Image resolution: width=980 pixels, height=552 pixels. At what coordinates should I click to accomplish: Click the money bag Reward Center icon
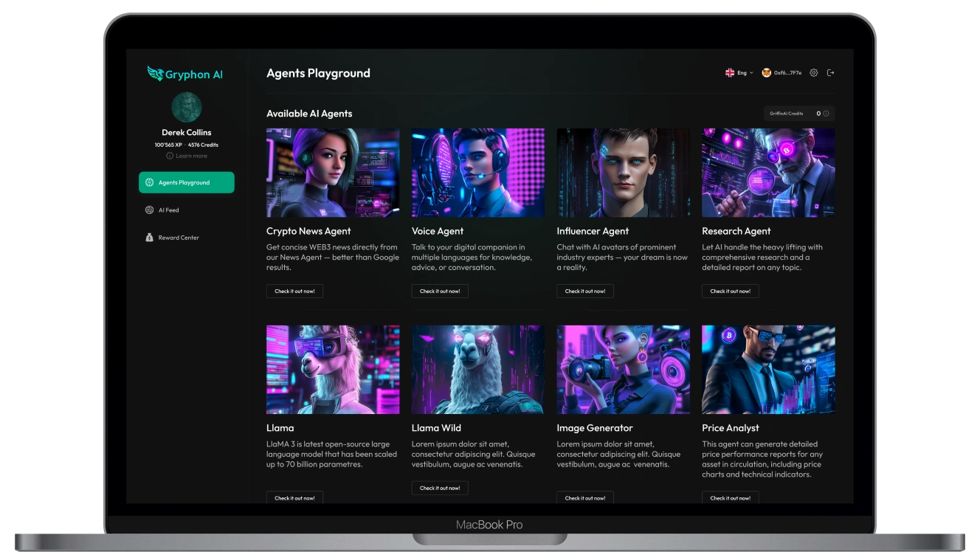150,238
